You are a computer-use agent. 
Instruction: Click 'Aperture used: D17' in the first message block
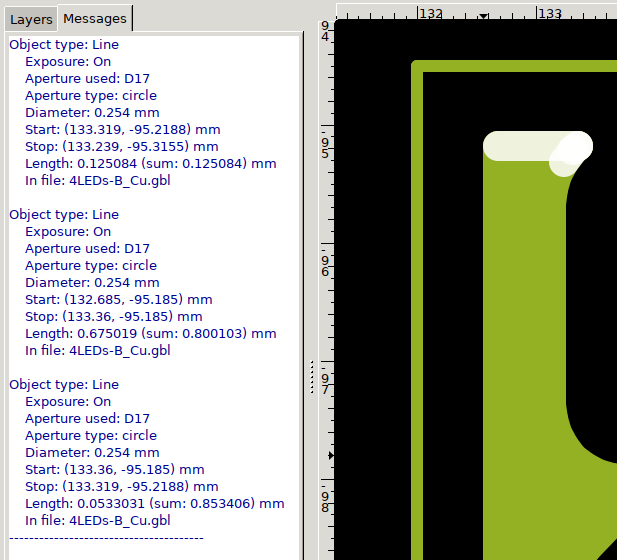[87, 78]
